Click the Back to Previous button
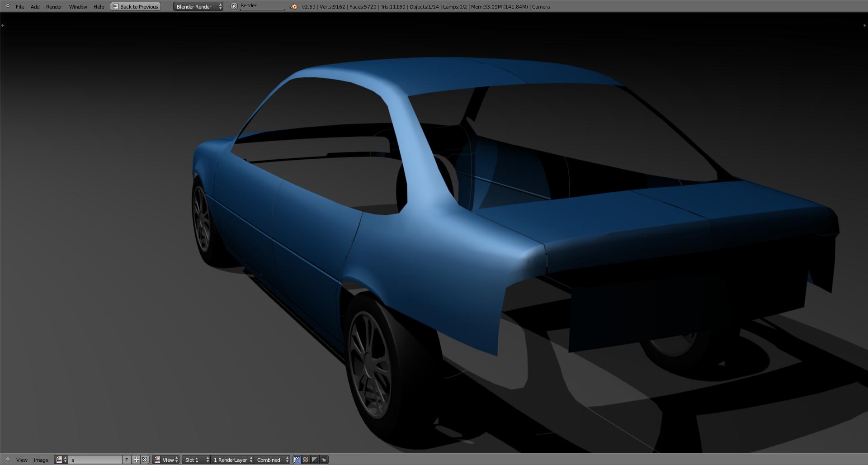Screen dimensions: 868x465 135,6
